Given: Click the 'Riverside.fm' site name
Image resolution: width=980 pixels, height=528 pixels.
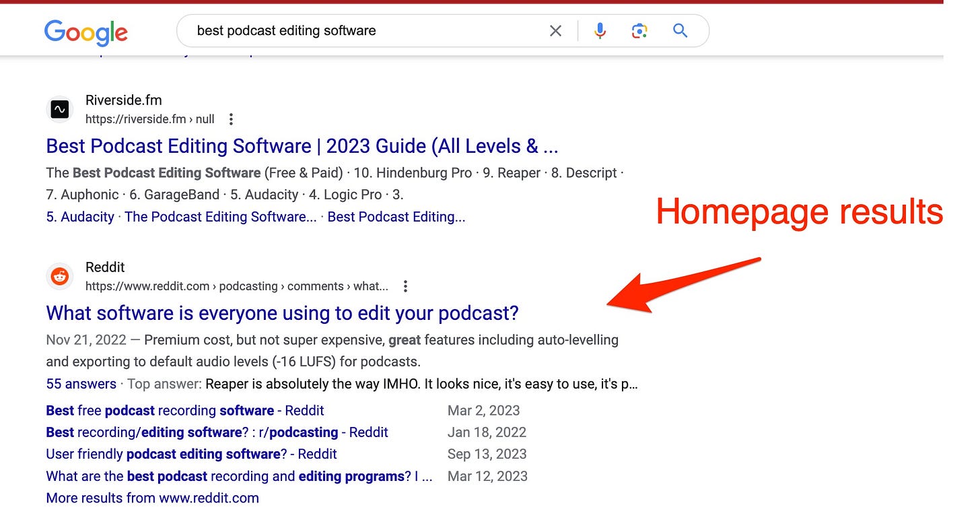Looking at the screenshot, I should click(x=124, y=100).
